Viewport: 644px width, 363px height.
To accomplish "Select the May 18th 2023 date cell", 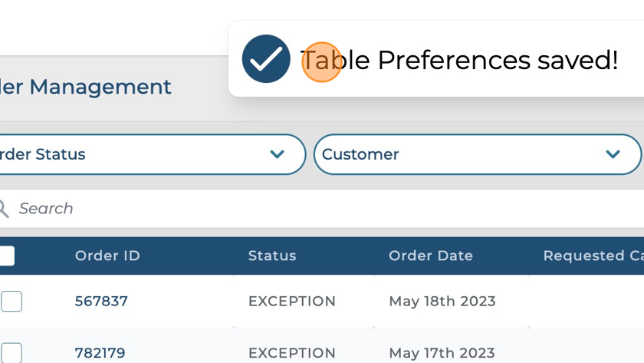I will (442, 301).
